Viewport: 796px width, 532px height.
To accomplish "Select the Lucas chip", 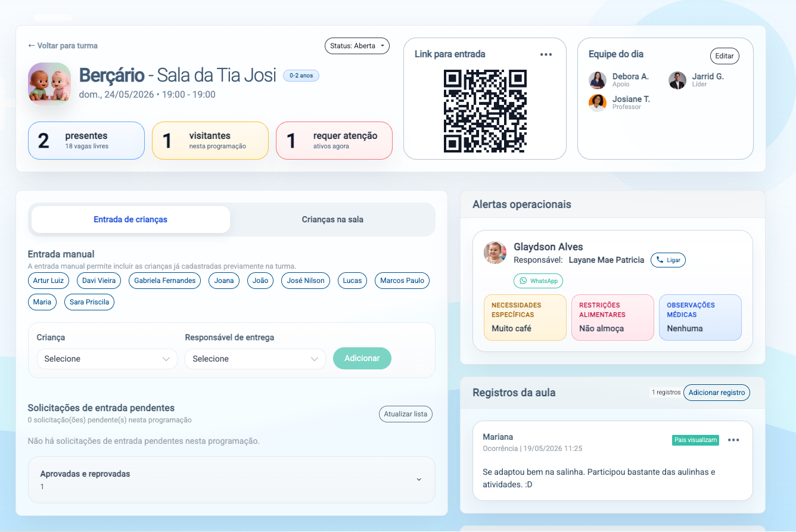I will point(352,281).
